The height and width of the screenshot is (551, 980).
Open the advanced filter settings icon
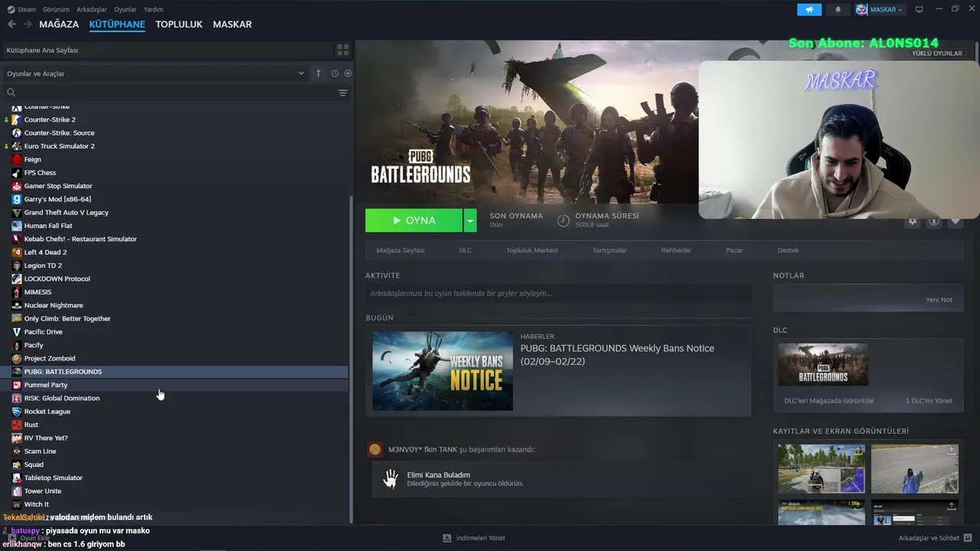point(343,93)
